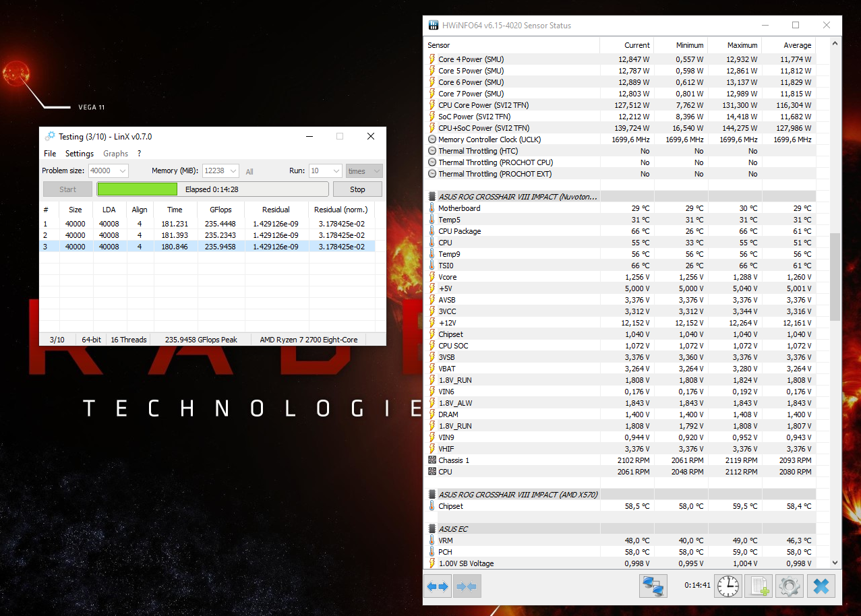Image resolution: width=861 pixels, height=616 pixels.
Task: Select ASUS ROG CROSSHAIR VIII IMPACT (AMD X570) header
Action: (620, 495)
